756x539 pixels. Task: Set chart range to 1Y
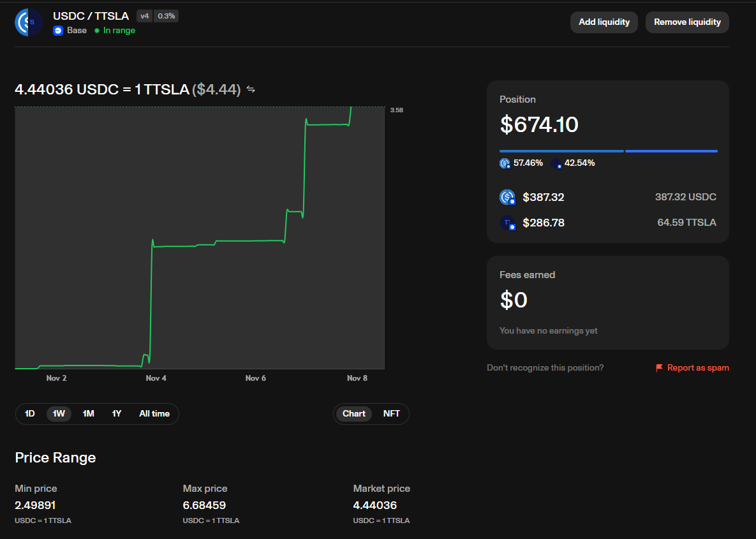pos(117,414)
